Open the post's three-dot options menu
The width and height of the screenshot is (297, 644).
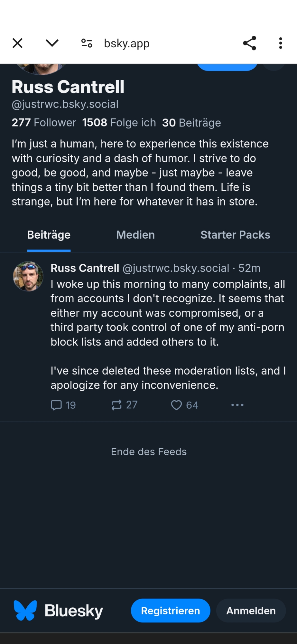pyautogui.click(x=237, y=405)
